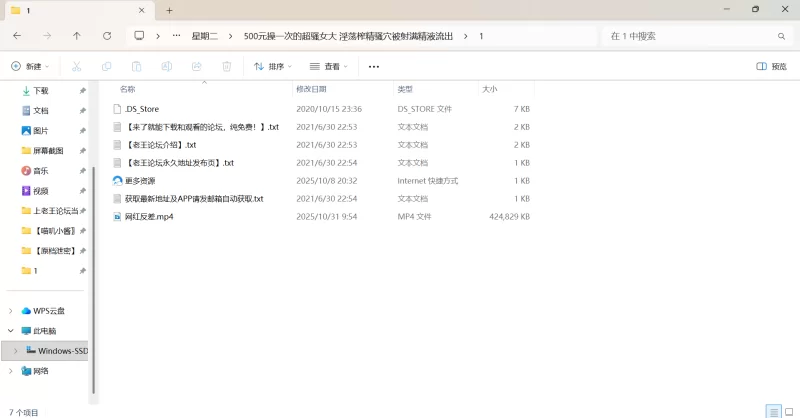Open a new tab with the plus button
Image resolution: width=800 pixels, height=418 pixels.
169,9
